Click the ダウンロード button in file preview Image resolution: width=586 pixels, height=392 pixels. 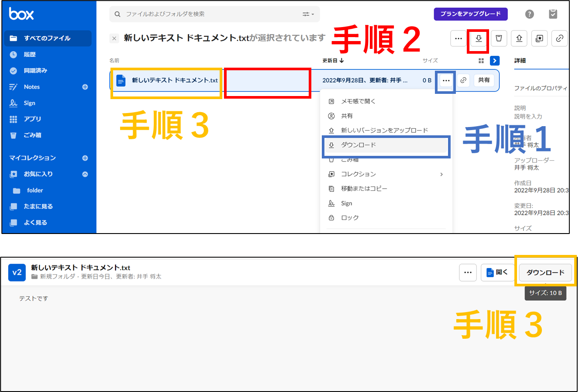(545, 272)
